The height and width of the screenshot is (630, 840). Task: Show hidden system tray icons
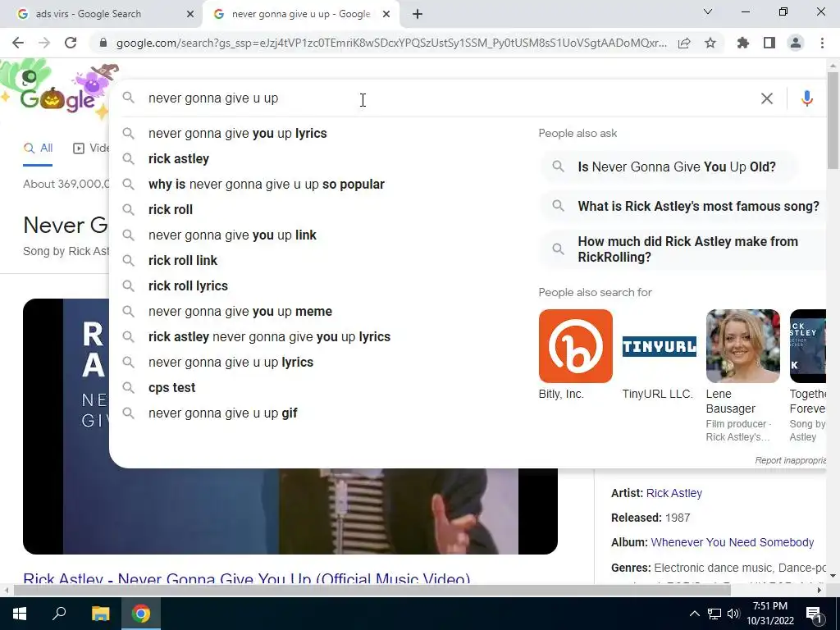[694, 614]
